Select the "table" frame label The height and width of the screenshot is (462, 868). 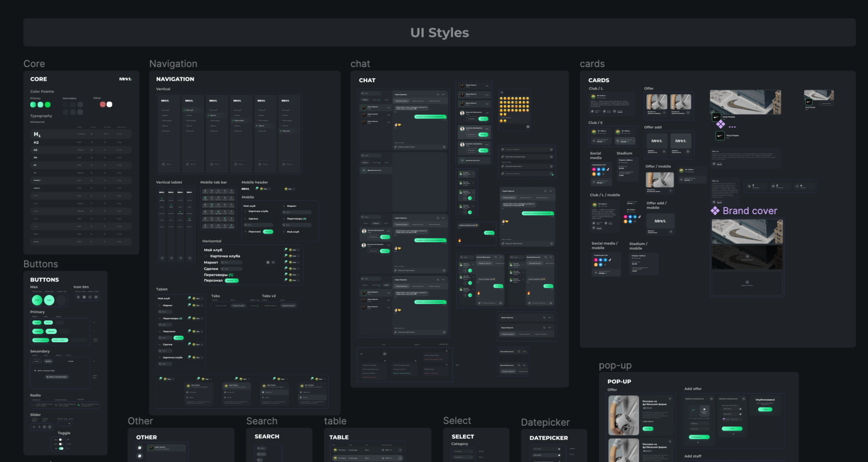335,421
